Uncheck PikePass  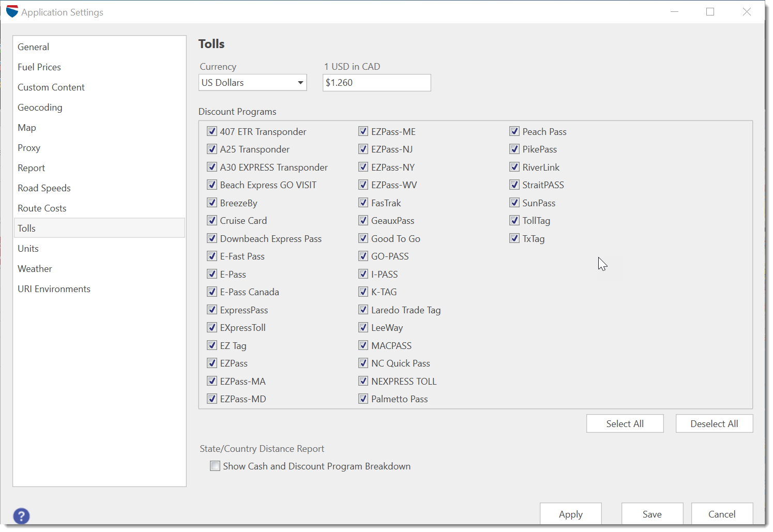pyautogui.click(x=514, y=149)
